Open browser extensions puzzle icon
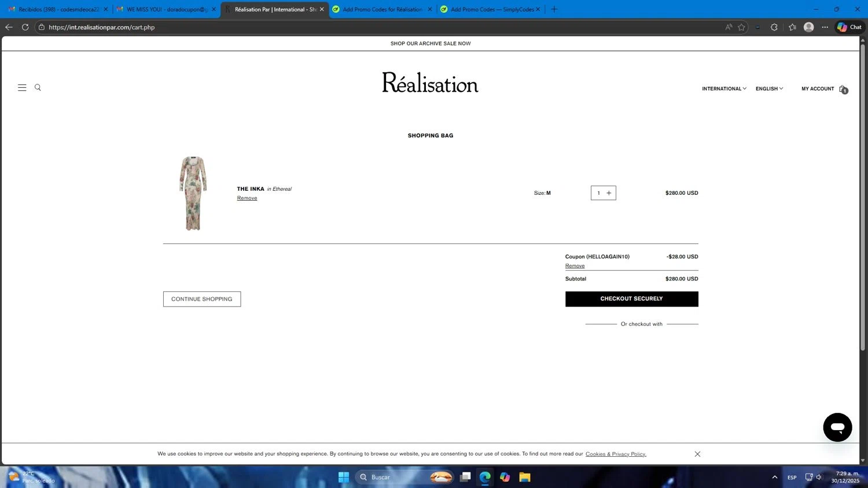Viewport: 868px width, 488px height. pos(774,27)
